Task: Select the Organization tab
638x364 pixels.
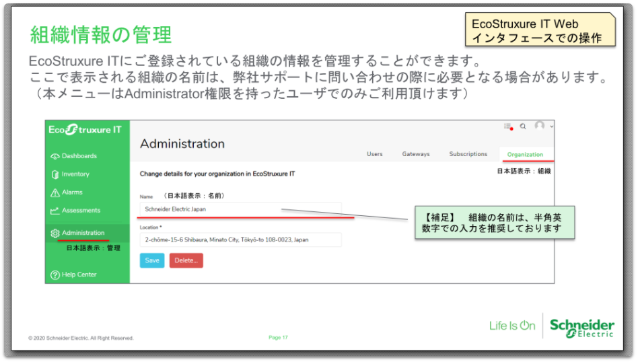Action: (525, 155)
